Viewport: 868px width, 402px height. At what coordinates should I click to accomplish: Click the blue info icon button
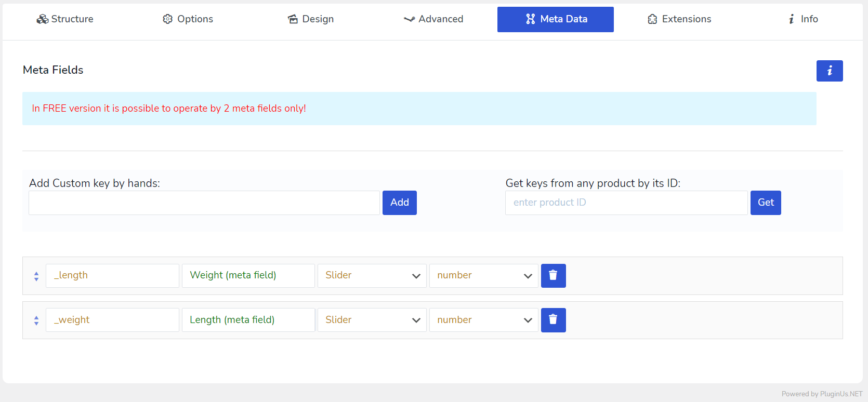pyautogui.click(x=829, y=71)
